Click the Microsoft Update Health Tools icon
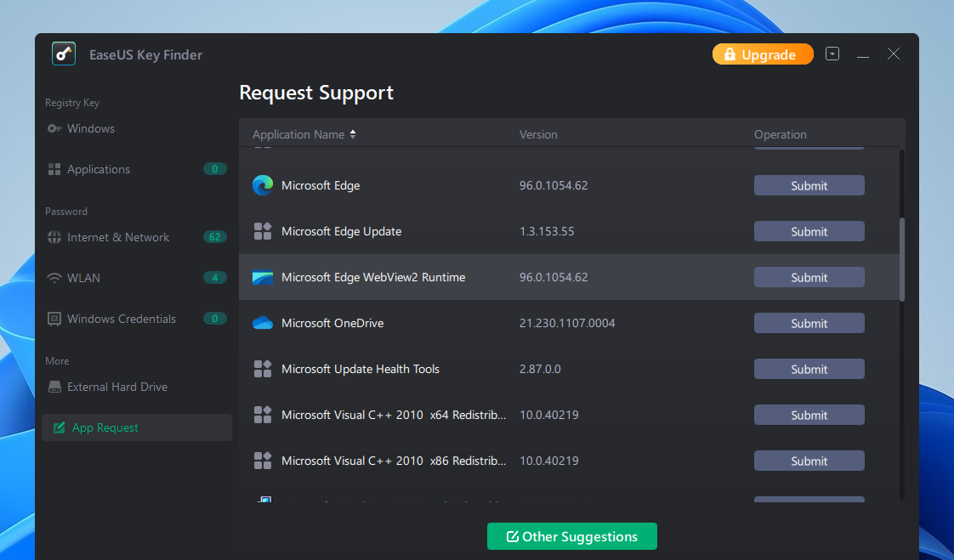This screenshot has width=954, height=560. 263,369
